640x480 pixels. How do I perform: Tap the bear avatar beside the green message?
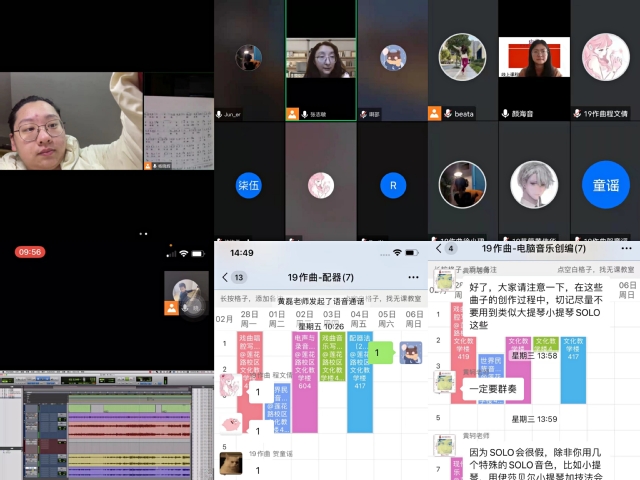click(x=410, y=353)
